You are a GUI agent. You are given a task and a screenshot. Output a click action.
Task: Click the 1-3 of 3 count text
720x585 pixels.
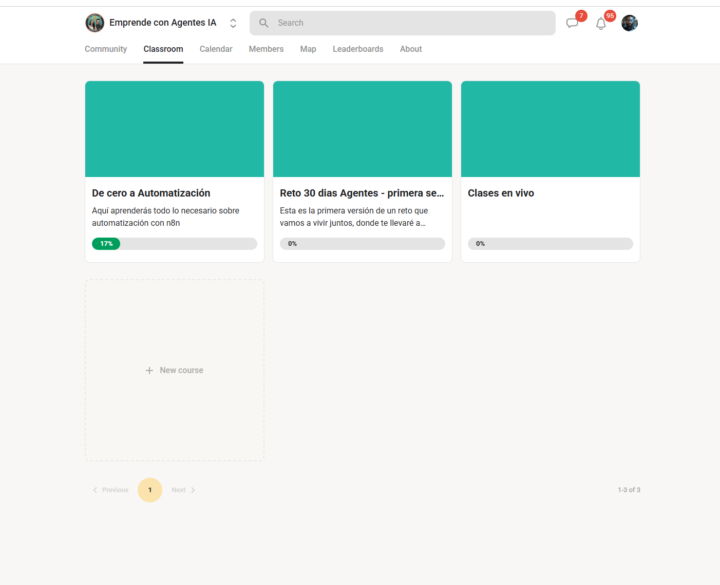(629, 490)
